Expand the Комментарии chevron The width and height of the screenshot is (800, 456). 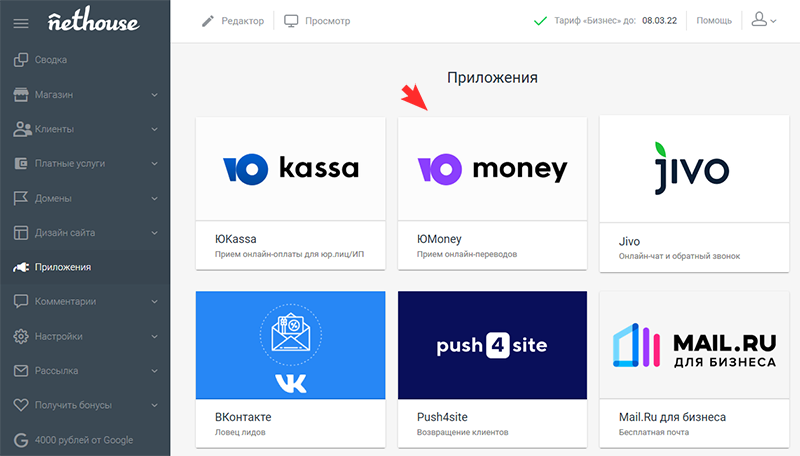[x=154, y=301]
